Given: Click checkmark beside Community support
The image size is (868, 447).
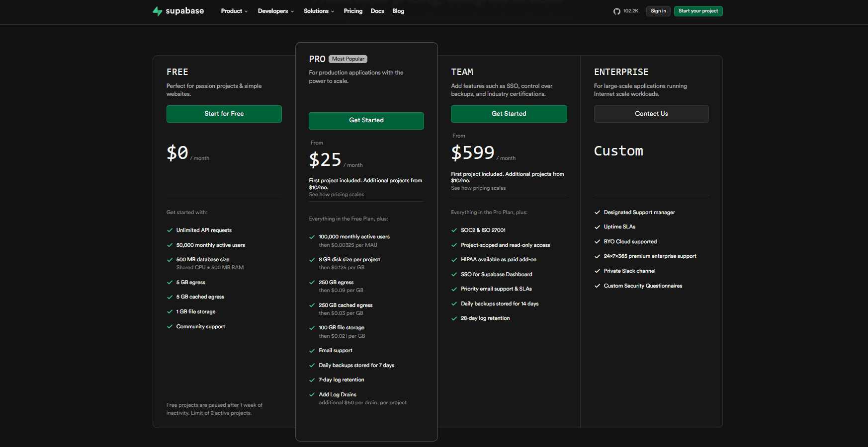Looking at the screenshot, I should click(x=170, y=327).
